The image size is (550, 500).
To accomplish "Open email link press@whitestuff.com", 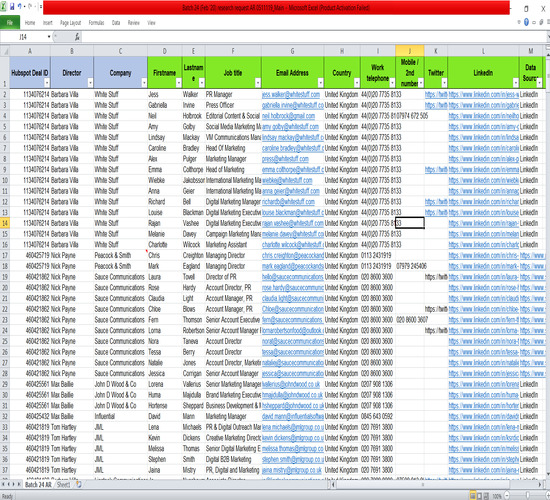I will 285,159.
